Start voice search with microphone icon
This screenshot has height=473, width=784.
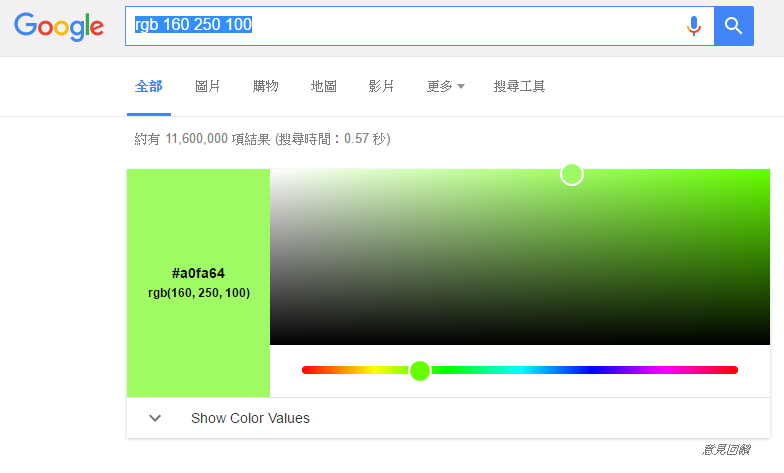point(694,26)
